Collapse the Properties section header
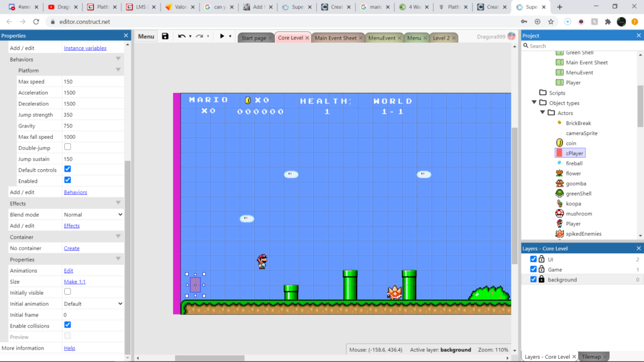The width and height of the screenshot is (644, 362). (x=118, y=260)
